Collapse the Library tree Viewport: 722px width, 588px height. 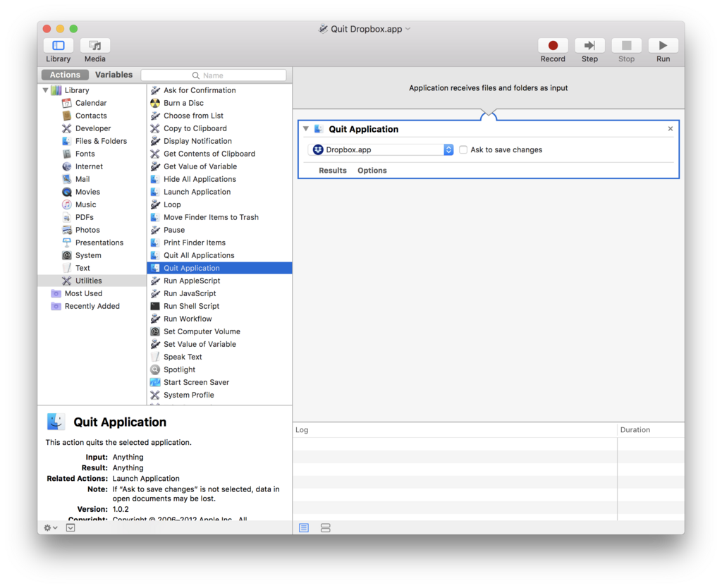click(46, 90)
